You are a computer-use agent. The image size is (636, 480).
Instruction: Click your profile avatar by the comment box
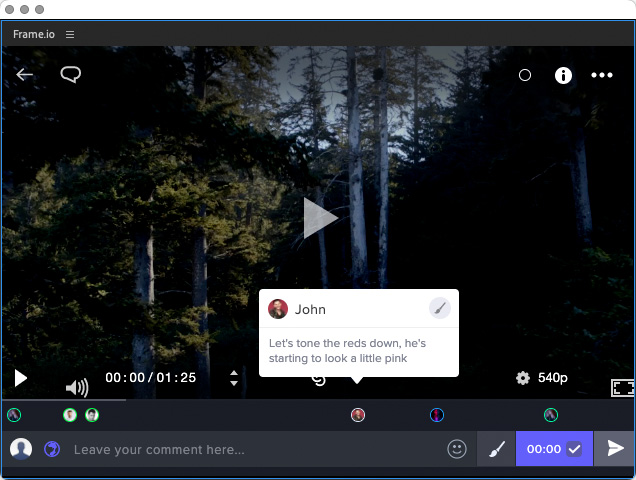21,449
